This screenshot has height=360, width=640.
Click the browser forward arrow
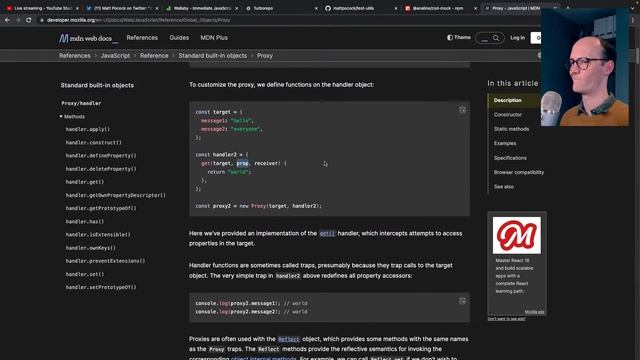(x=18, y=20)
